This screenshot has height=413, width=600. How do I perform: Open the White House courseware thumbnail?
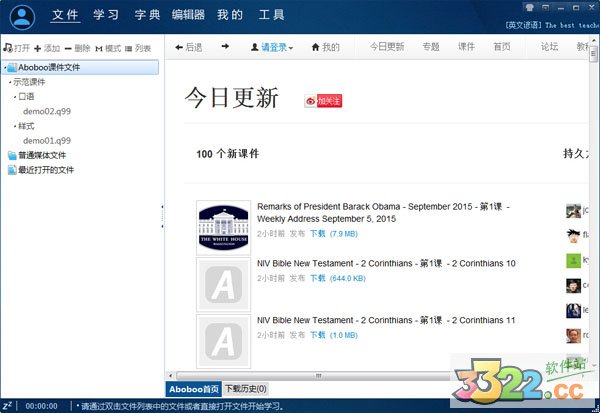pyautogui.click(x=223, y=228)
